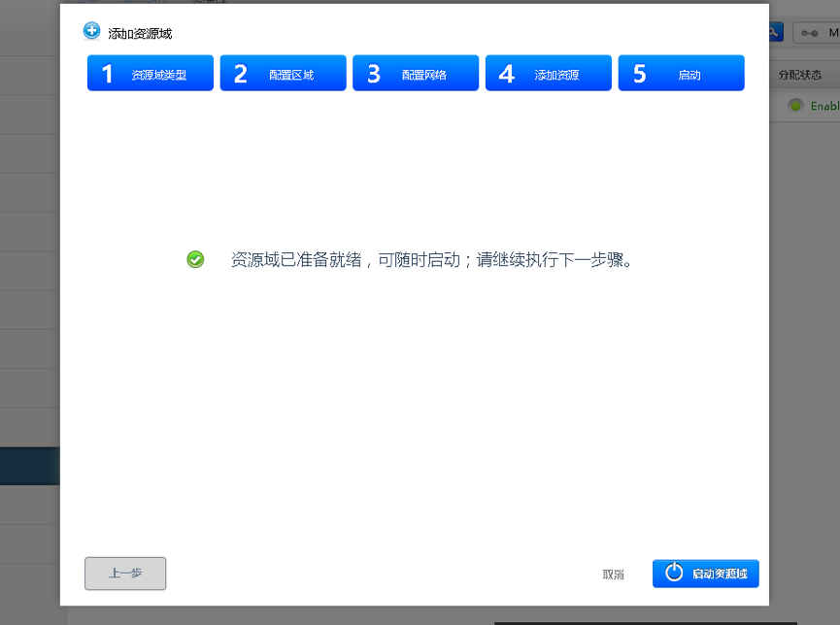
Task: Select the highlighted dark sidebar row
Action: point(29,466)
